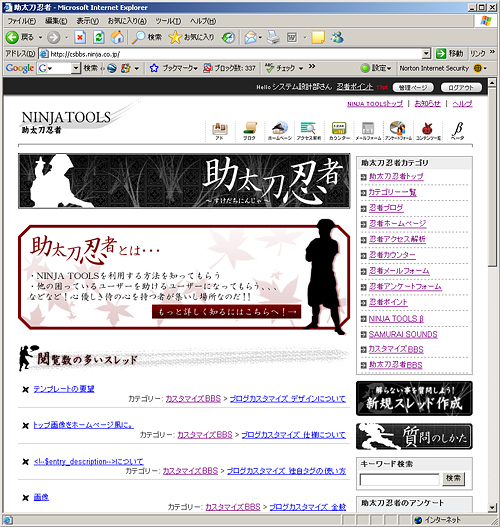Open 忍者ポイント link in black header

355,87
